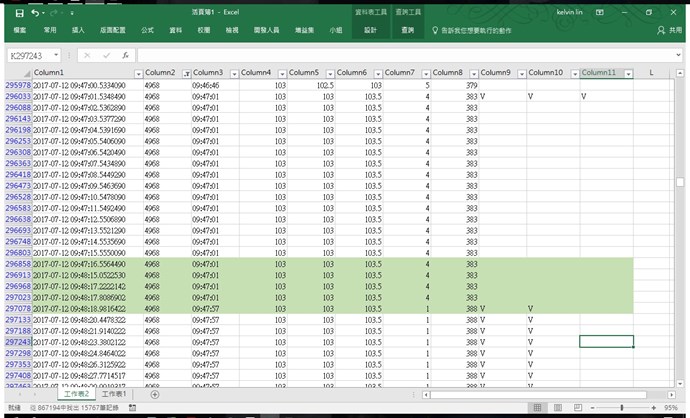Open the active Column2 filter dropdown
Image resolution: width=690 pixels, height=418 pixels.
184,74
